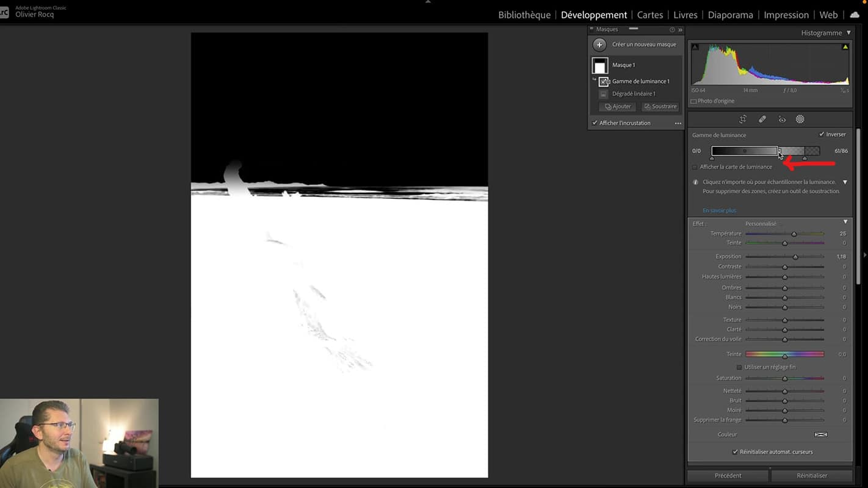Open Effet preset dropdown Personnalisé
Image resolution: width=868 pixels, height=488 pixels.
764,224
